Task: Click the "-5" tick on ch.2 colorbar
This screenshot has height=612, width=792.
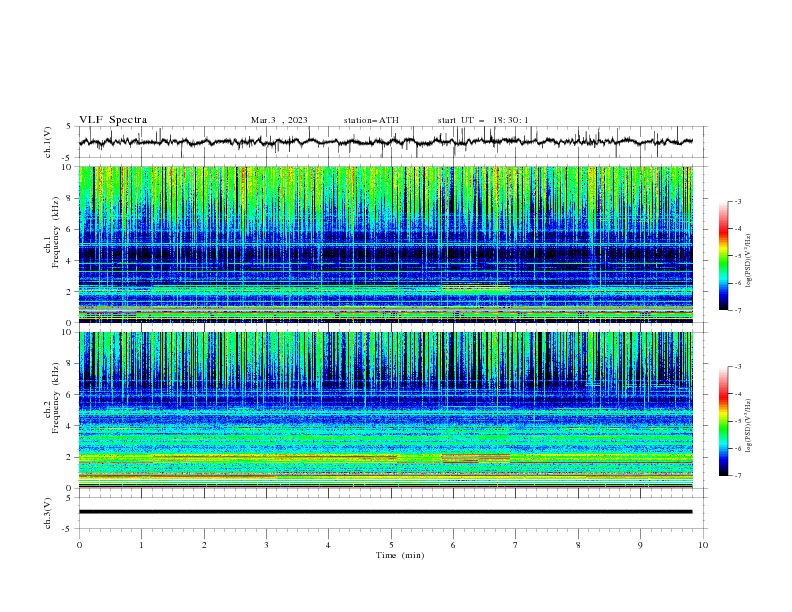Action: pos(737,421)
